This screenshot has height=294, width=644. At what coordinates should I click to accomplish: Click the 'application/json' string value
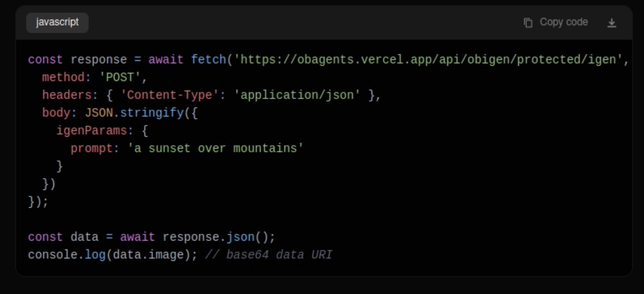(x=297, y=95)
